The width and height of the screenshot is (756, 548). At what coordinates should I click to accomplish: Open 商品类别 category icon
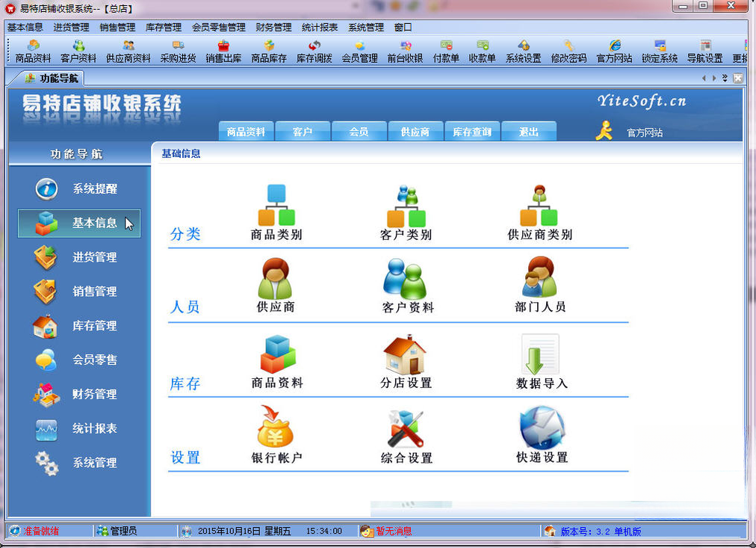pos(276,212)
